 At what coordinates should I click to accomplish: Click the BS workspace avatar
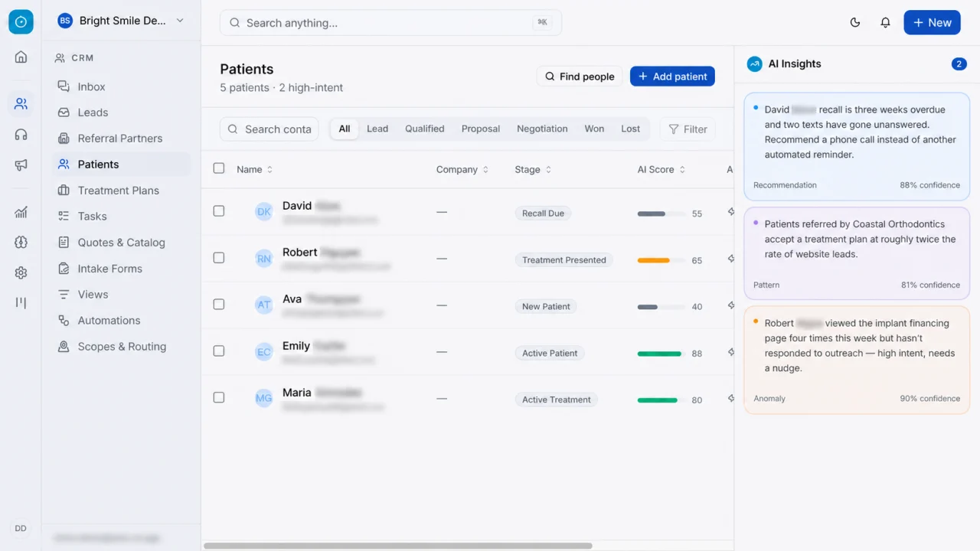[65, 21]
